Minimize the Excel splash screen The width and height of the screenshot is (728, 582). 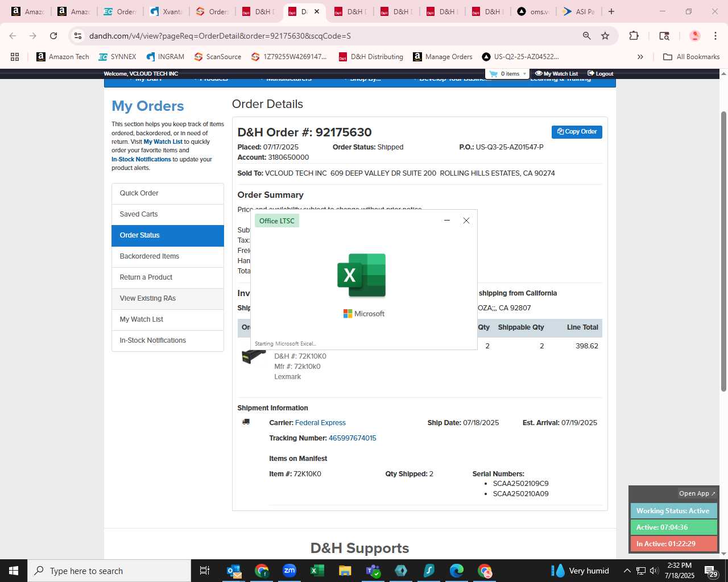(x=447, y=221)
